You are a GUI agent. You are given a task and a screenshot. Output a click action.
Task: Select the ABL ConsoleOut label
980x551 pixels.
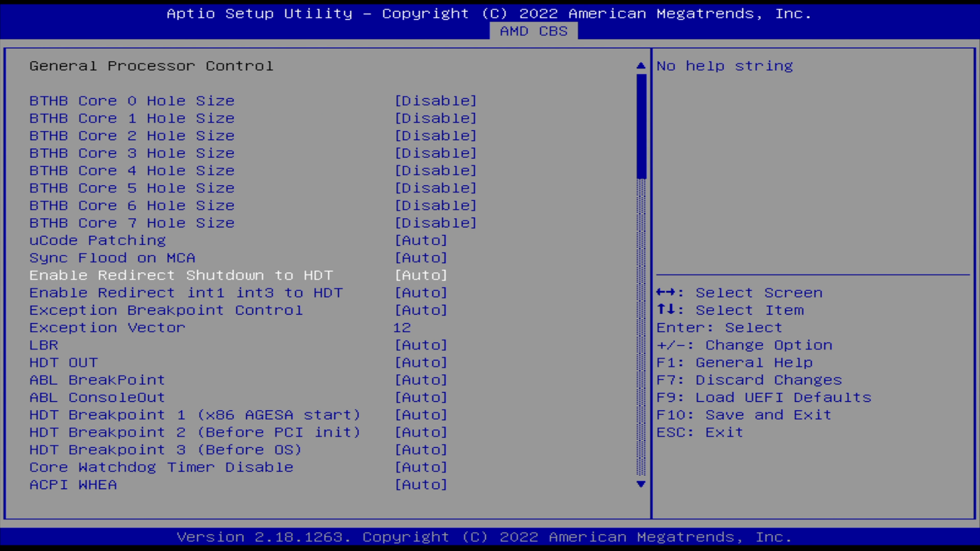[x=97, y=398]
